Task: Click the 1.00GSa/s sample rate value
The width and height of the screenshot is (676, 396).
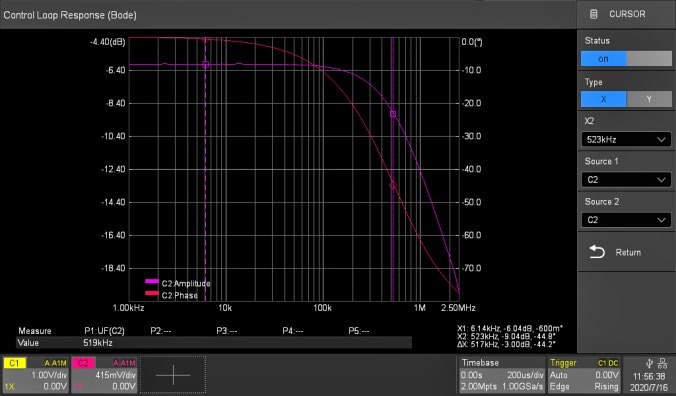Action: pos(523,387)
